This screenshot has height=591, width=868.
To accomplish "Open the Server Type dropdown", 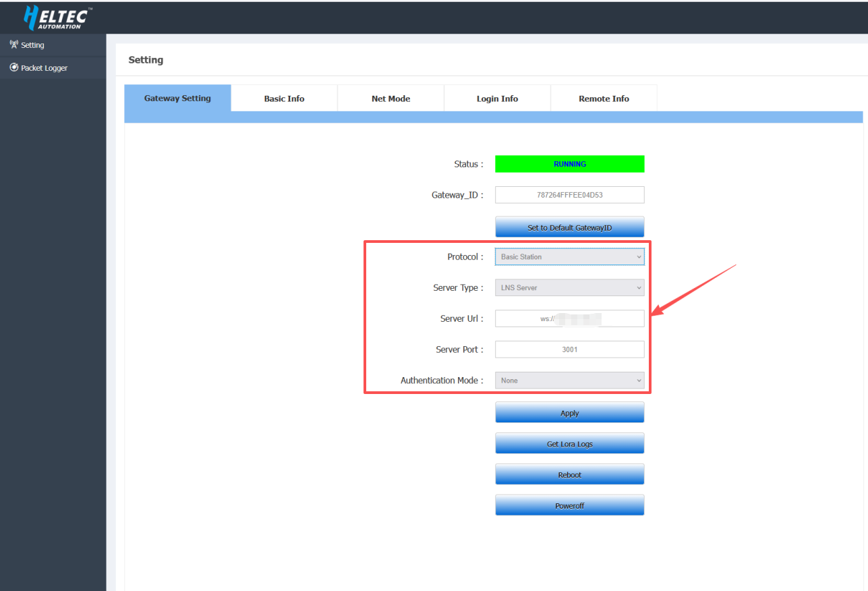I will pyautogui.click(x=569, y=288).
